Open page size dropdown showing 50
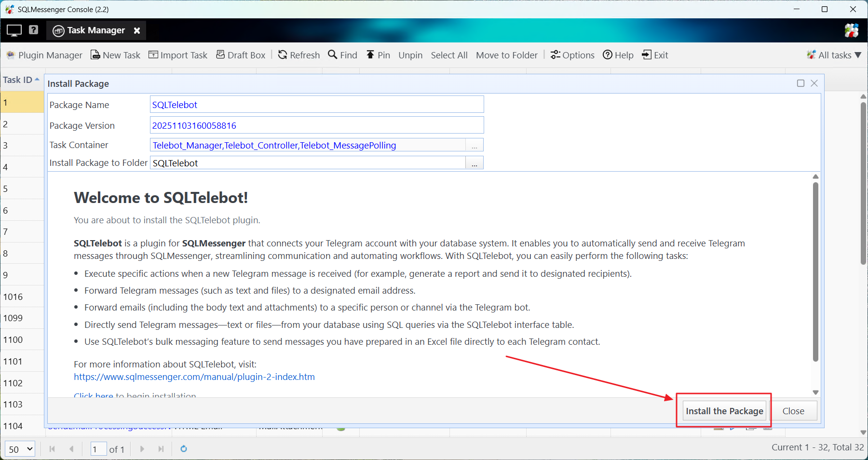 click(x=20, y=449)
